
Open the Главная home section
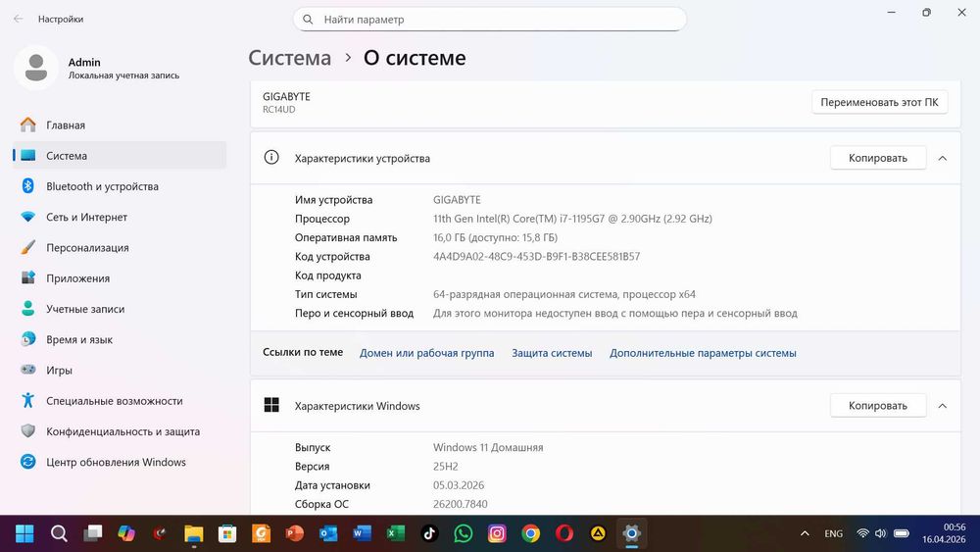[119, 125]
